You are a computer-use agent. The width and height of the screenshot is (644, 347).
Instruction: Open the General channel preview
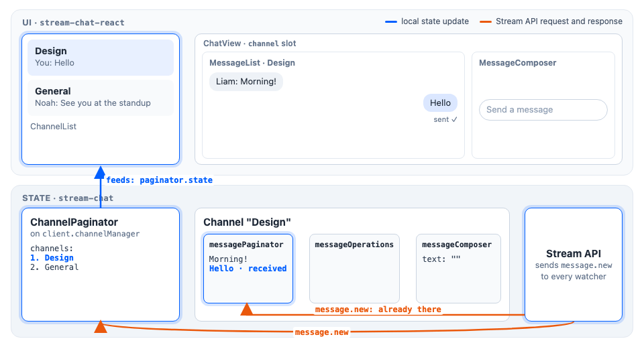click(101, 98)
